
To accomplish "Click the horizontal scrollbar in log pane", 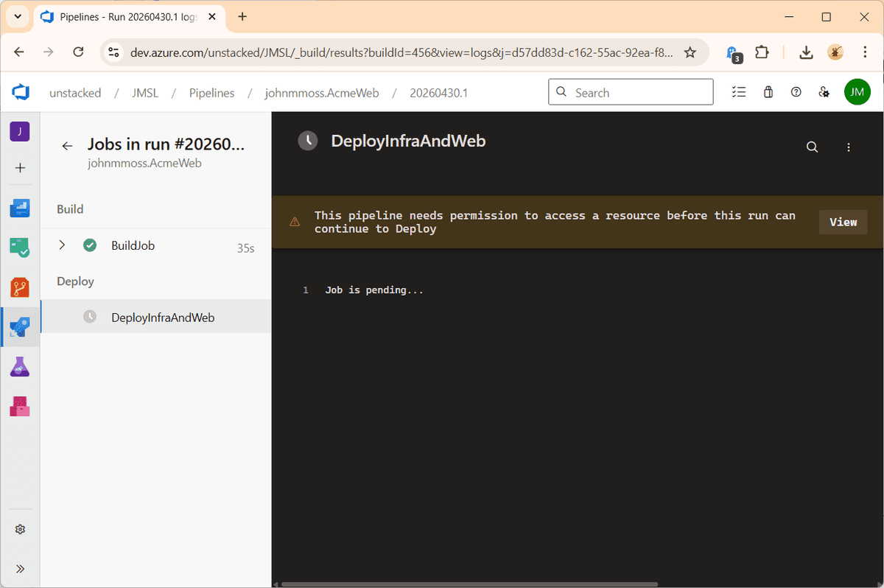I will [469, 584].
